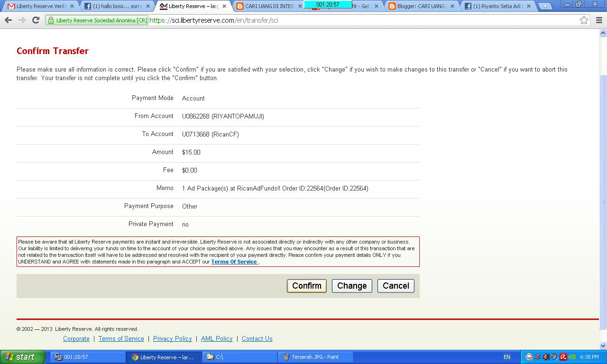
Task: Open the AML Policy footer link
Action: (x=217, y=338)
